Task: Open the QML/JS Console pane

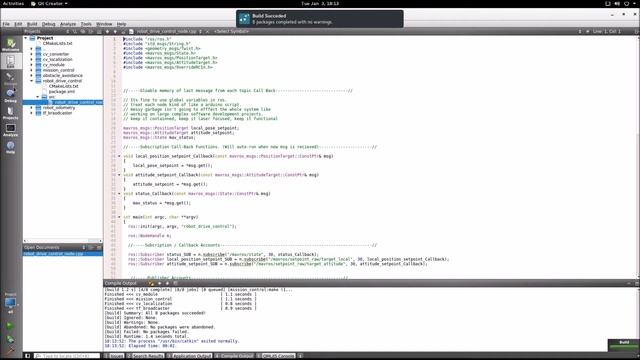Action: tap(276, 356)
